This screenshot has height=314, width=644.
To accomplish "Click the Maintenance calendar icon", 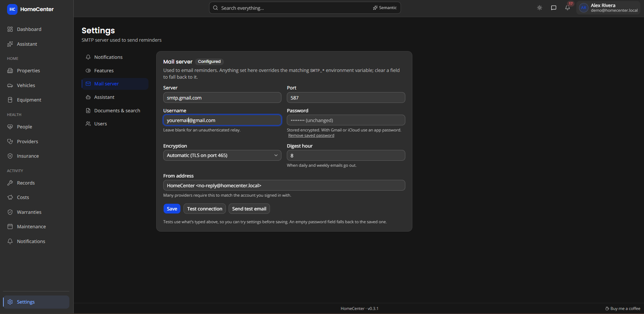I will [10, 227].
